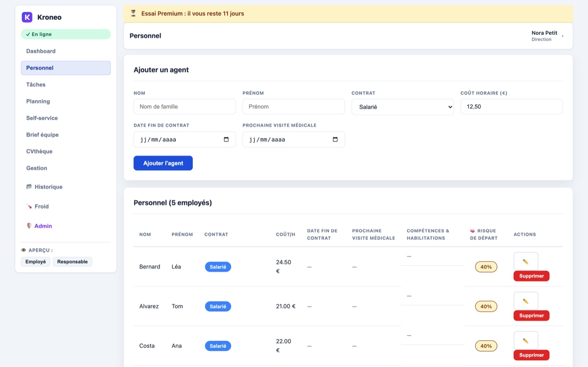This screenshot has width=588, height=367.
Task: Click the 22.00 € cost value
Action: coord(284,346)
